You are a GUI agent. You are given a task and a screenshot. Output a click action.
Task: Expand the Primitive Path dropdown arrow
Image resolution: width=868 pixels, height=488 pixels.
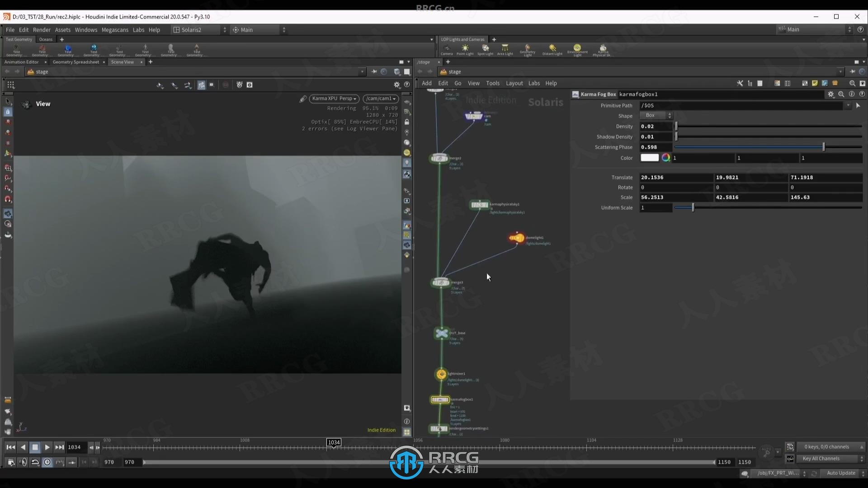tap(848, 105)
